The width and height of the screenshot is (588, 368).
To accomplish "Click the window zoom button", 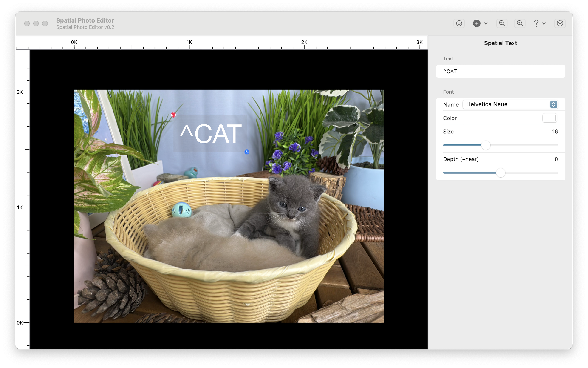I will [45, 23].
